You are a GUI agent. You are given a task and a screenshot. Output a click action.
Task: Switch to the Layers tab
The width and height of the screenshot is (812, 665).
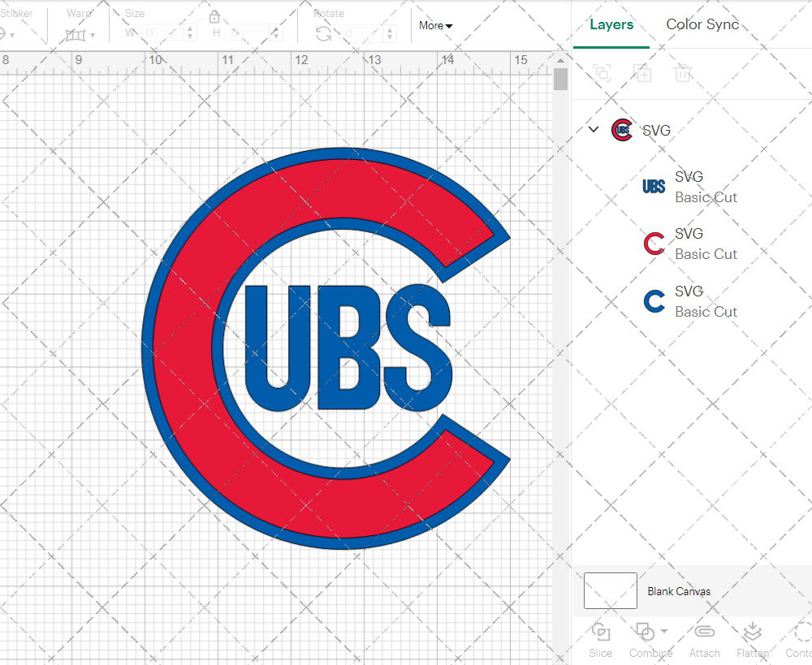click(x=611, y=25)
